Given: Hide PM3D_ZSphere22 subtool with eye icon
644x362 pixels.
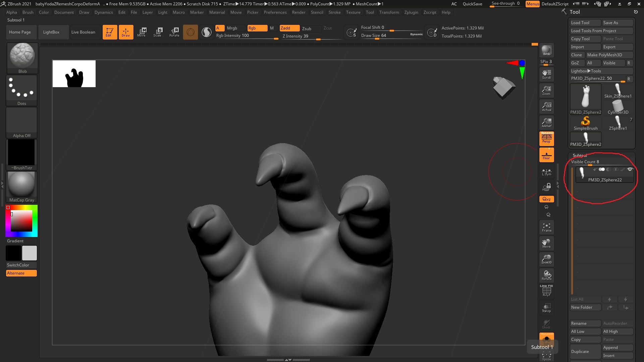Looking at the screenshot, I should click(630, 170).
